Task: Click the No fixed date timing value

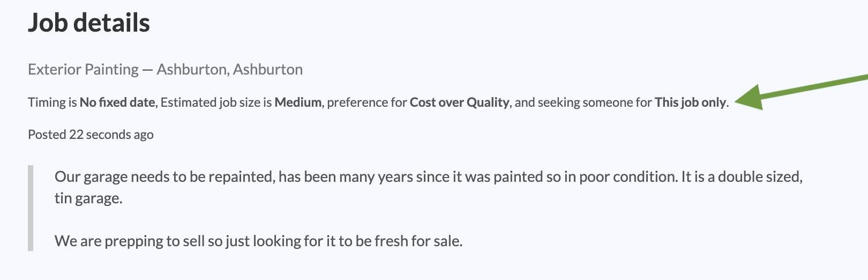Action: tap(117, 102)
